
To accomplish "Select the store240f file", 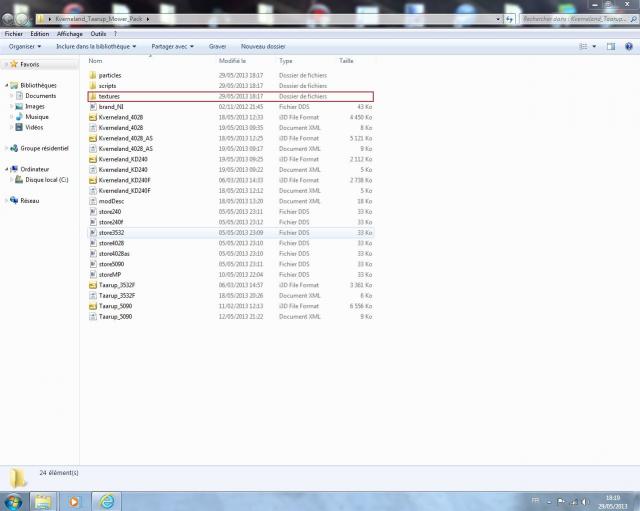I will [231, 222].
